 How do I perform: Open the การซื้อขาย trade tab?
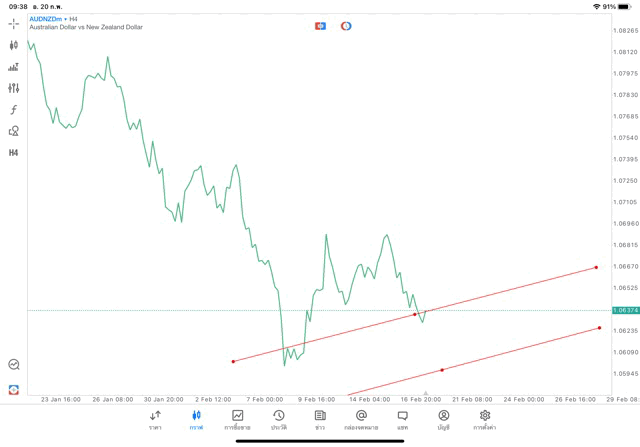coord(238,419)
